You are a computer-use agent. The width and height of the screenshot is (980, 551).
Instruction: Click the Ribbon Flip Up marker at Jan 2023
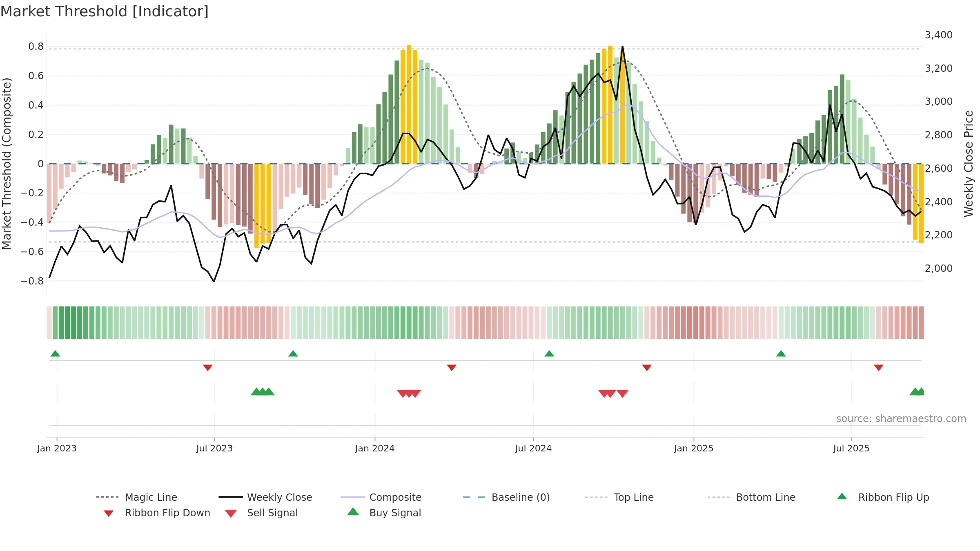click(x=55, y=353)
